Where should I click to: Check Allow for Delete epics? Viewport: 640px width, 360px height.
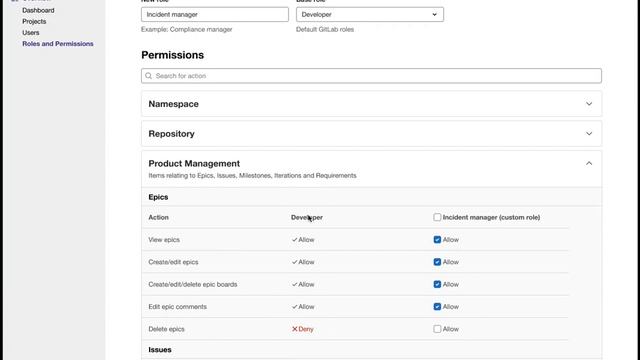point(437,329)
